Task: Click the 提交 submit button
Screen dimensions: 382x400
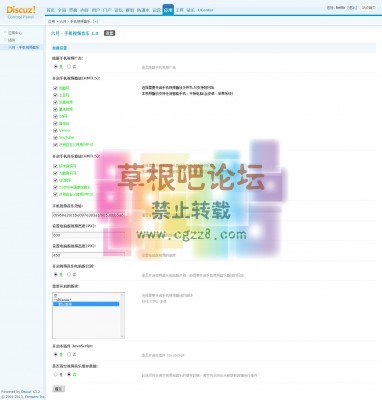Action: (58, 389)
